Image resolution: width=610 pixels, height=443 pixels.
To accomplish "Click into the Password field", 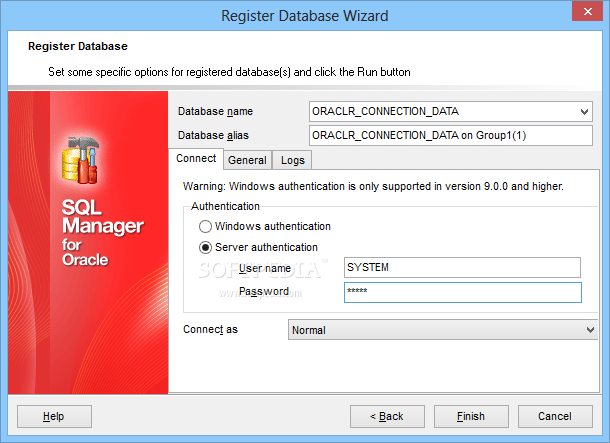I will point(463,292).
